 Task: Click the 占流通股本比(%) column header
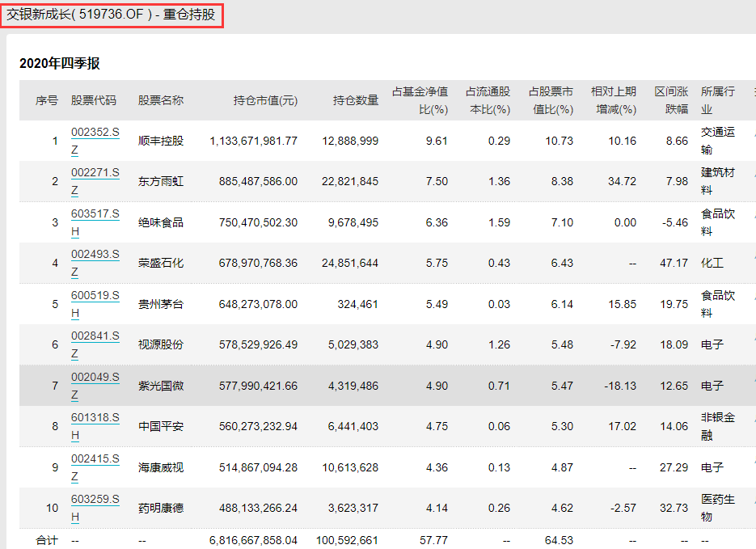click(488, 100)
